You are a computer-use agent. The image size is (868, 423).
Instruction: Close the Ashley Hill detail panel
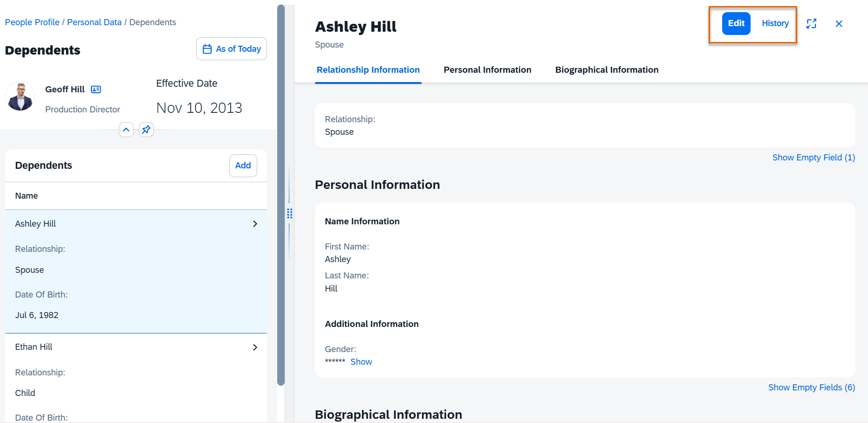click(839, 24)
